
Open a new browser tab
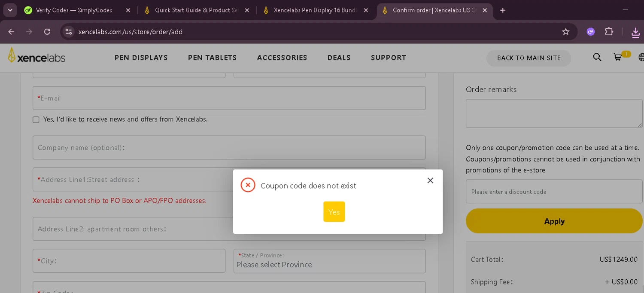503,10
